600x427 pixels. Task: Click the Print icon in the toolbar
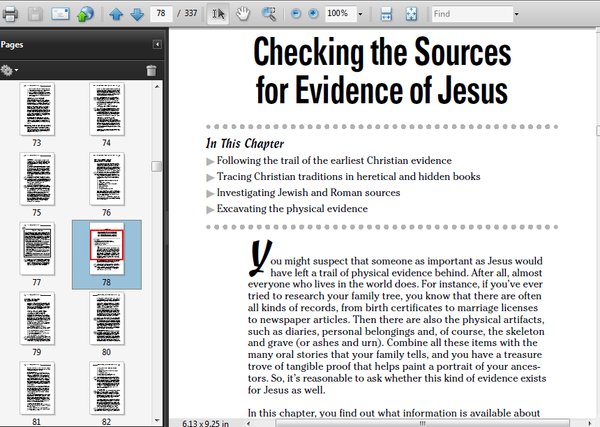10,14
